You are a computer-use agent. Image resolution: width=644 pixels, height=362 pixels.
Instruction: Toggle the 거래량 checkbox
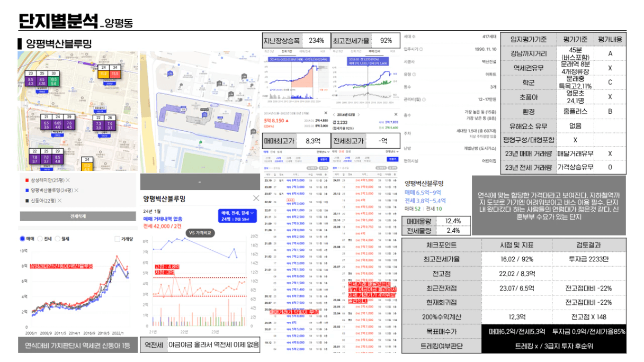(x=118, y=239)
